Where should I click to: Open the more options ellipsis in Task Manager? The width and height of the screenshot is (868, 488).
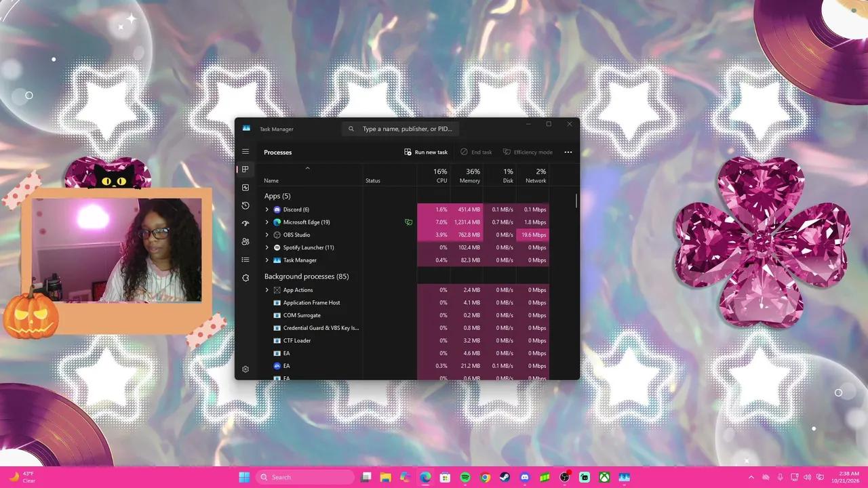coord(568,152)
